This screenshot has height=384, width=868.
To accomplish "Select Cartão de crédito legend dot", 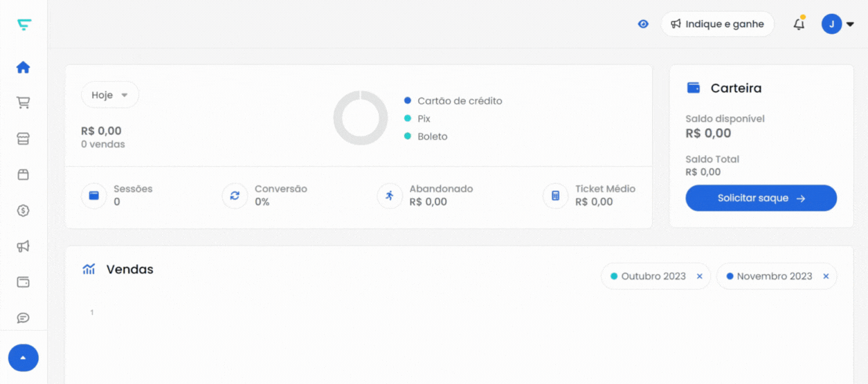I will point(408,101).
